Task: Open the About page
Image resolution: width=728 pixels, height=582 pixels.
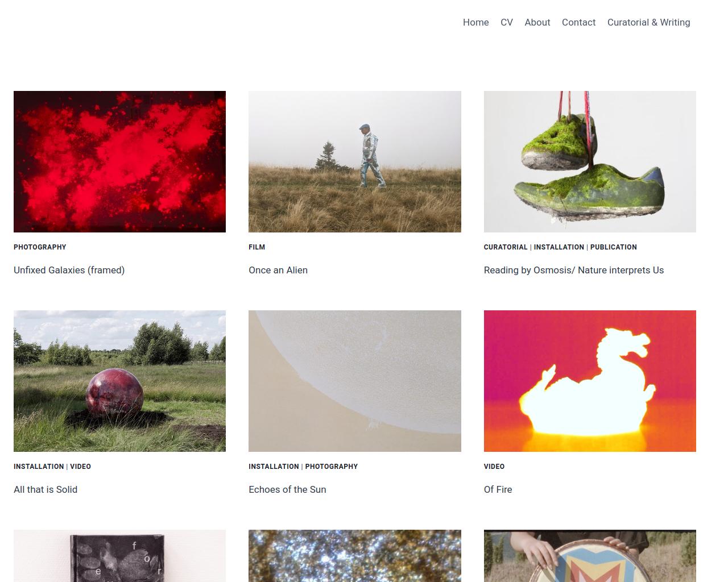Action: click(x=537, y=22)
